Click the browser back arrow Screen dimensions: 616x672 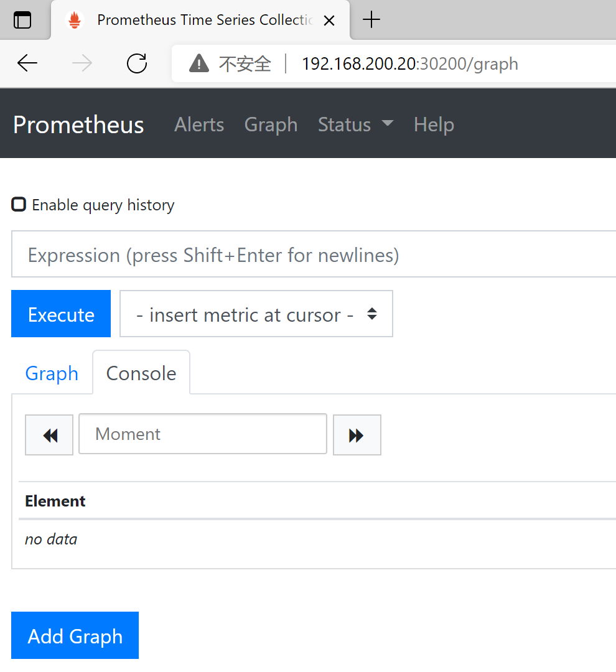click(x=27, y=63)
